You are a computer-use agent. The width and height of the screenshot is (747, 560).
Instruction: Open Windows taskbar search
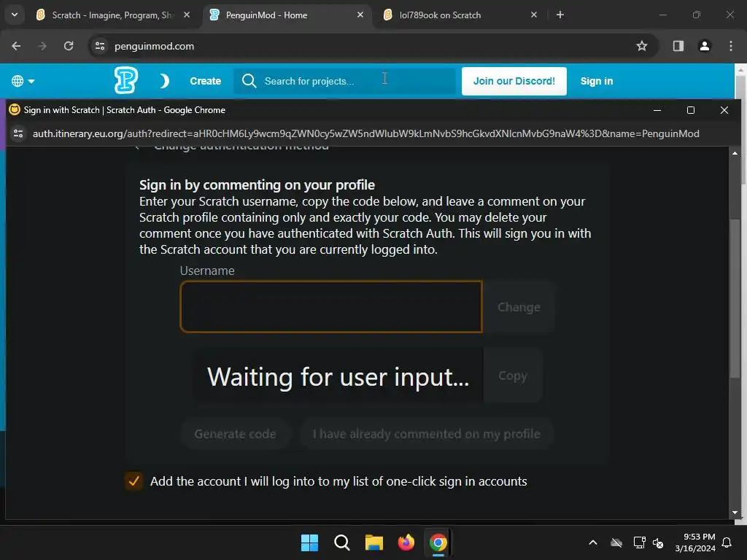(341, 542)
